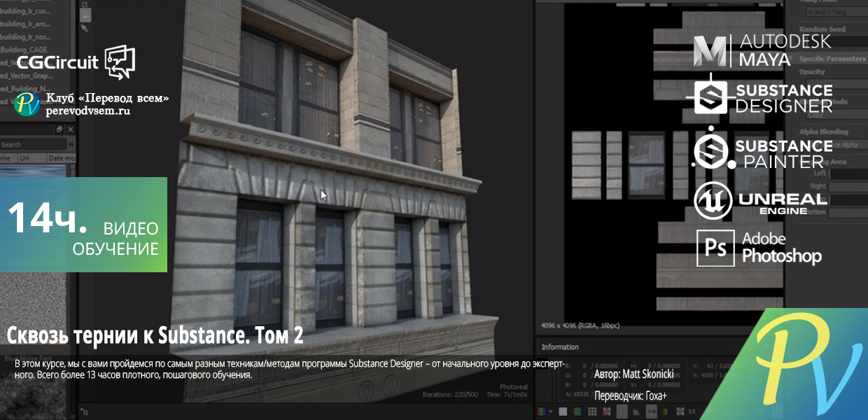Click the Search input field
The image size is (868, 420).
[35, 144]
